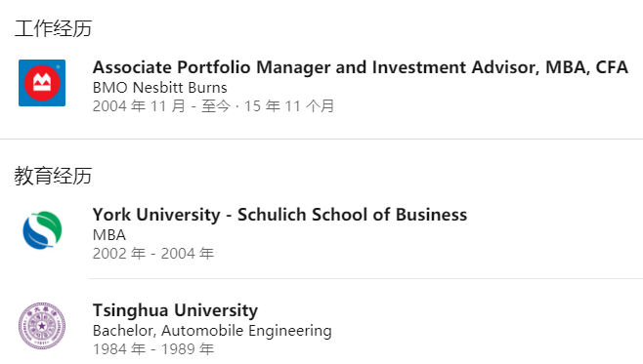Click the Bachelor degree label under Tsinghua
643x364 pixels.
[125, 331]
